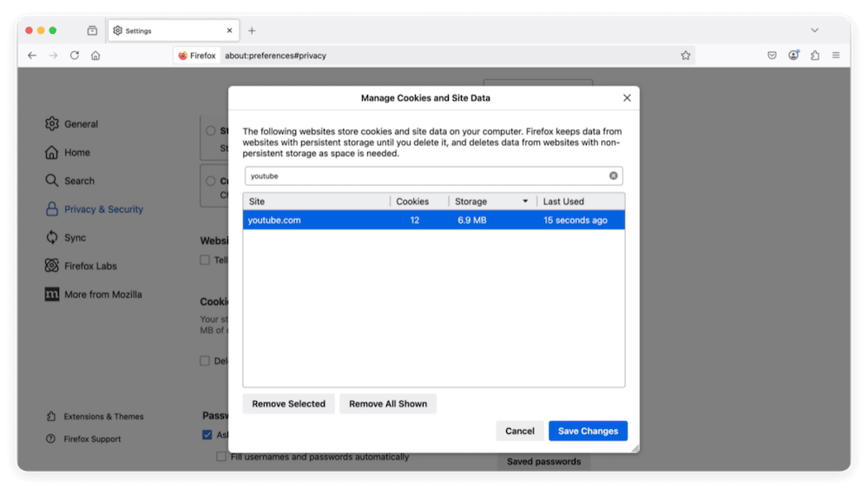Open Firefox Labs category
Viewport: 868px width, 488px height.
point(81,266)
